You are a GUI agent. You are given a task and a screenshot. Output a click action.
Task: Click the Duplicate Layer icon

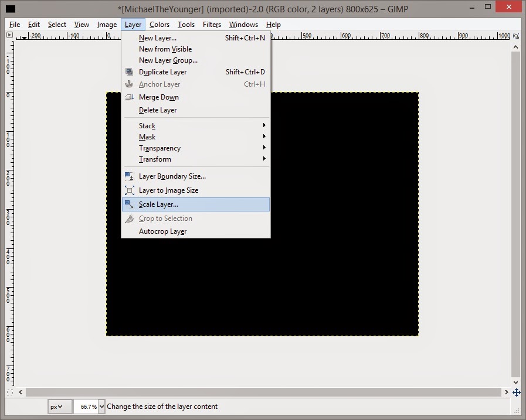click(x=129, y=71)
